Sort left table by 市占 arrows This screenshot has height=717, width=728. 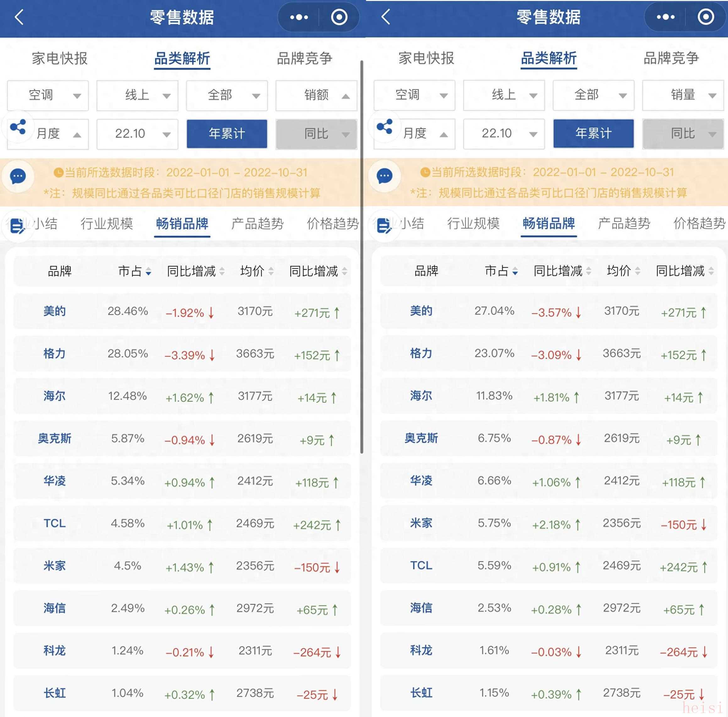click(148, 272)
